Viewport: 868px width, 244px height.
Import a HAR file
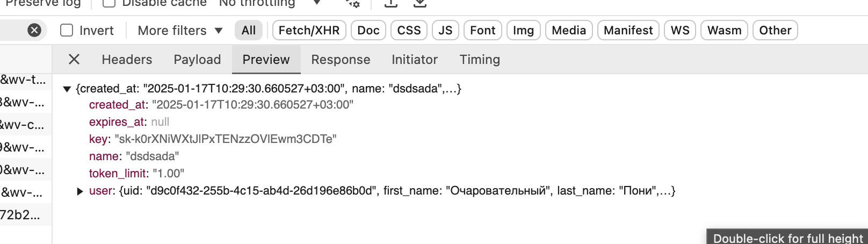[391, 3]
